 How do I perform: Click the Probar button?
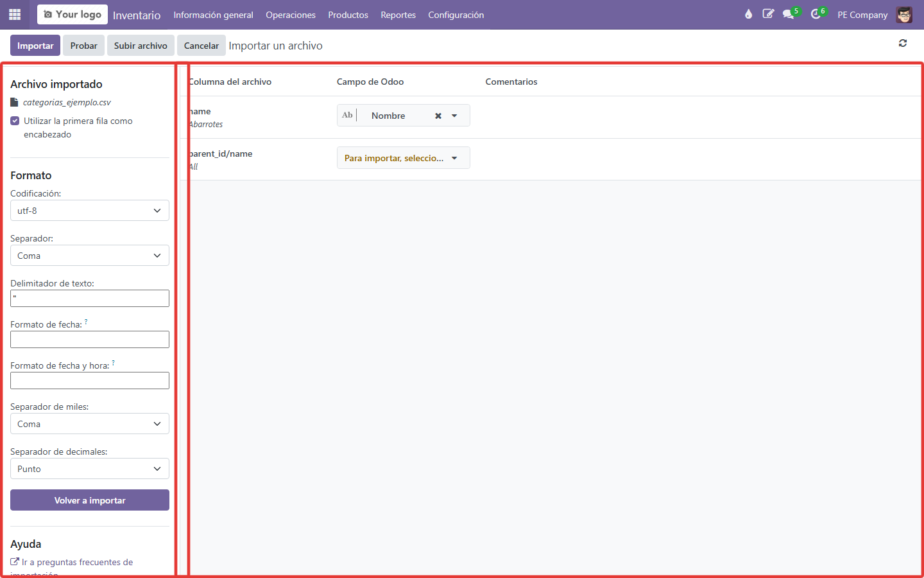coord(84,46)
